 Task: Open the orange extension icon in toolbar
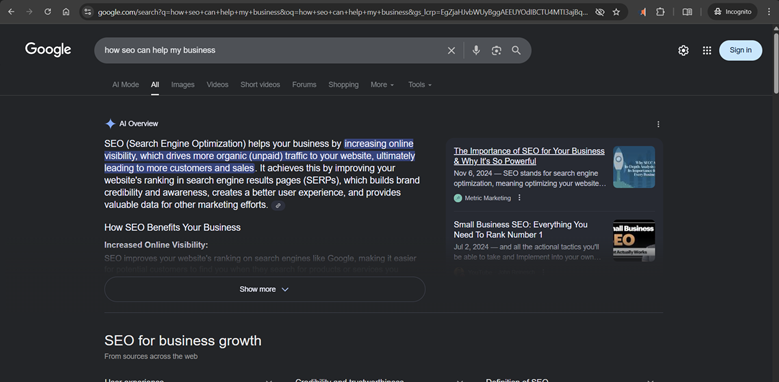(x=643, y=12)
